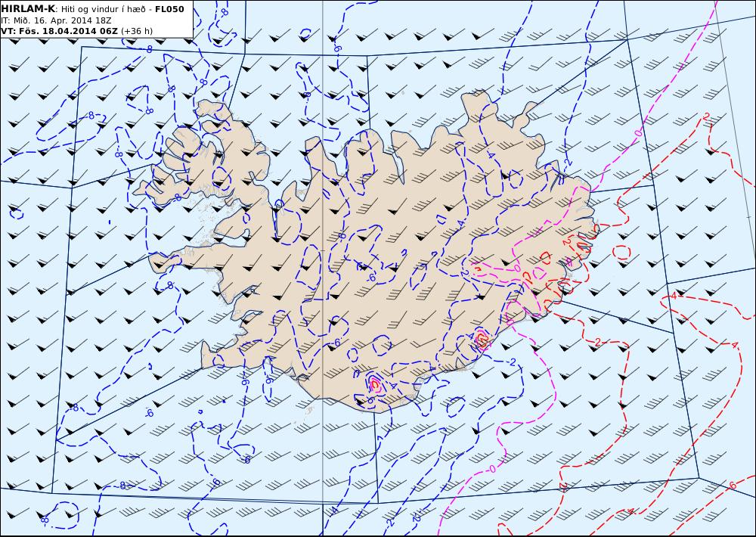This screenshot has height=537, width=756.
Task: Select the 'Hiti og vindur í hæð' title text
Action: (x=103, y=10)
